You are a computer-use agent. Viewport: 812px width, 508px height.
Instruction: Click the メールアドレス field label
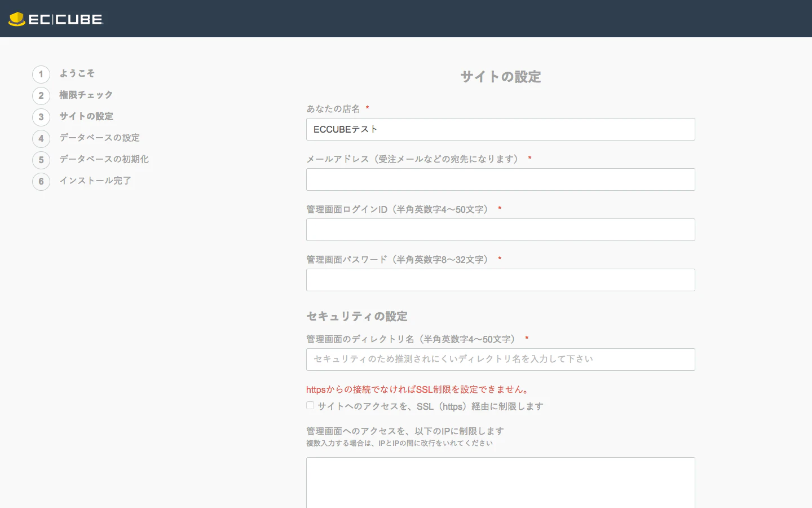[x=414, y=159]
